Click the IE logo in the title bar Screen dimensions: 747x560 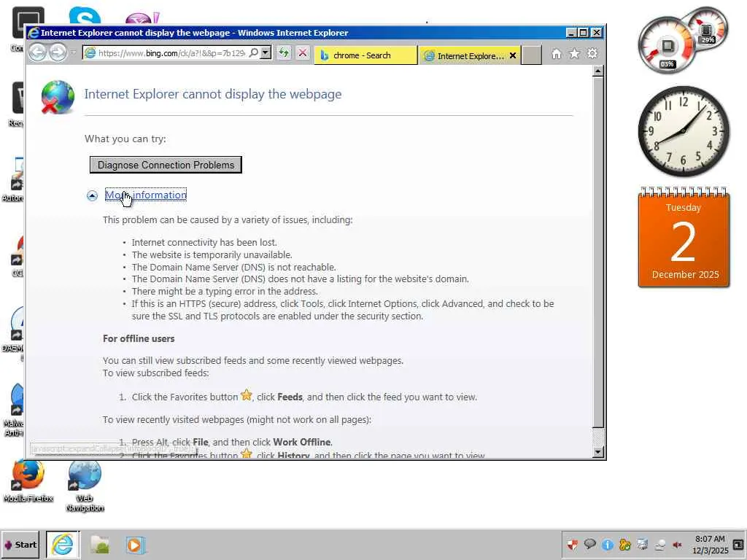[x=34, y=33]
